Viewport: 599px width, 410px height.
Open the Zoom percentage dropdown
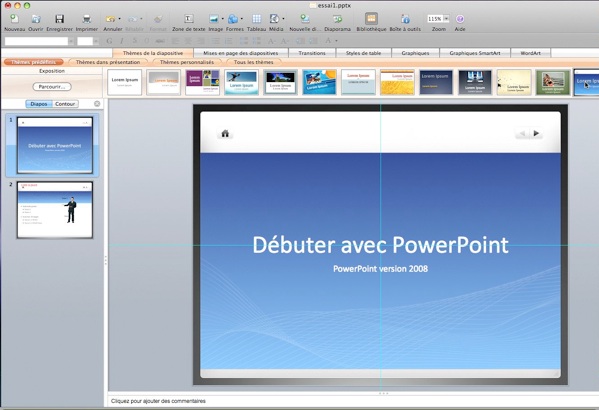446,19
